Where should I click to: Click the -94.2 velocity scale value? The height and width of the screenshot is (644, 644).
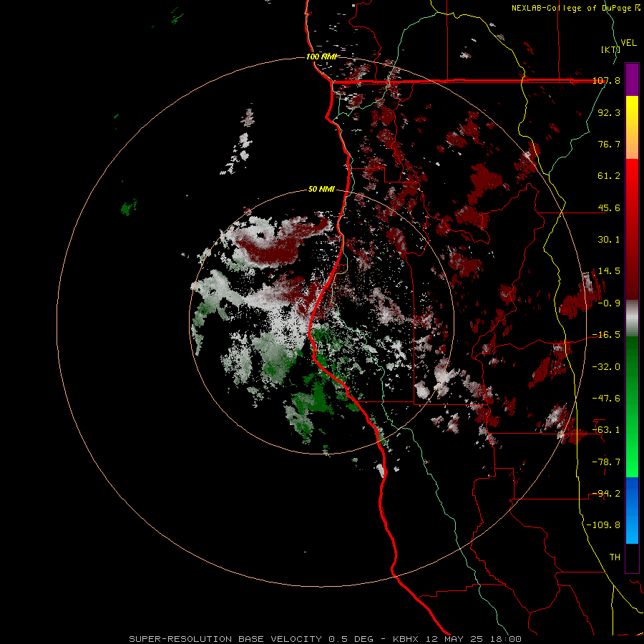pyautogui.click(x=606, y=494)
